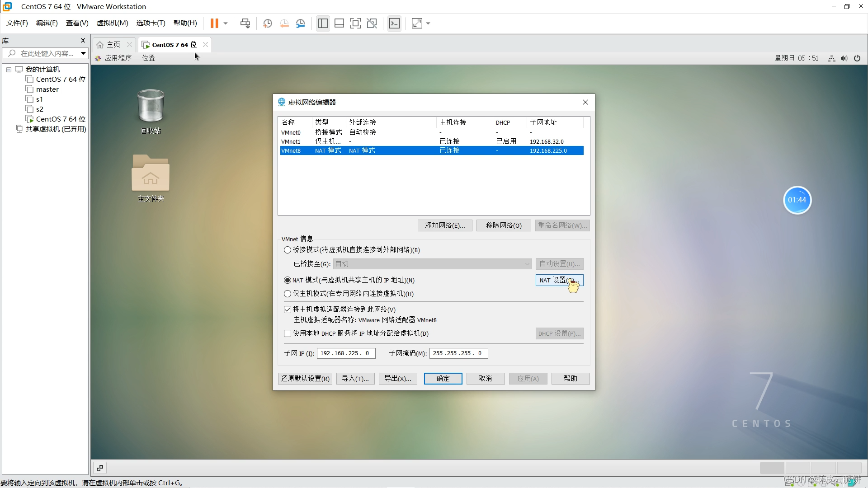The image size is (868, 488).
Task: Revert to the previous snapshot
Action: point(284,23)
